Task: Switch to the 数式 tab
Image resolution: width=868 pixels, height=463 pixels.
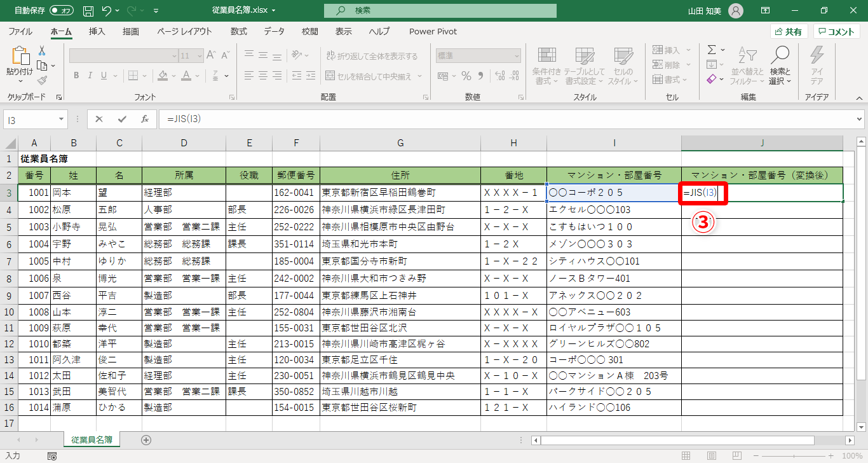Action: click(x=239, y=31)
